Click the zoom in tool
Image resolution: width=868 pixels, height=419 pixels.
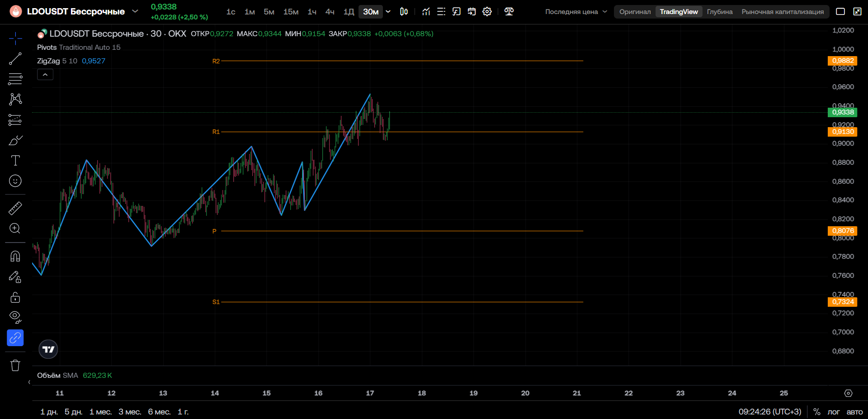click(15, 229)
